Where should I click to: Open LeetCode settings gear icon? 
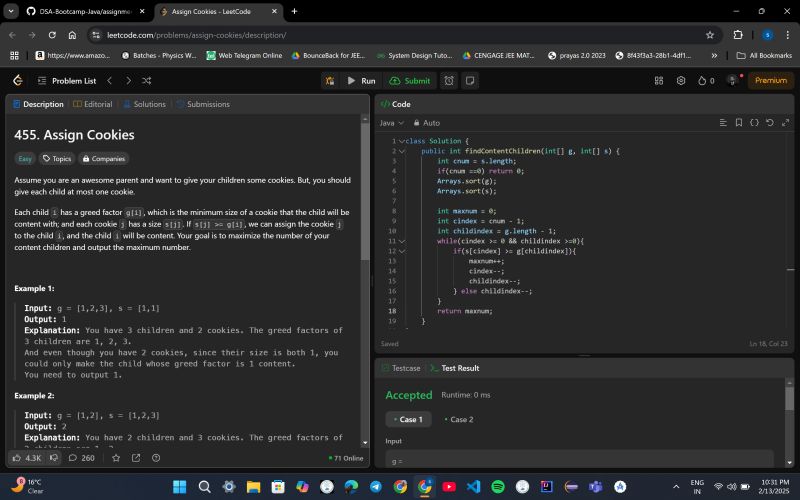pyautogui.click(x=681, y=80)
